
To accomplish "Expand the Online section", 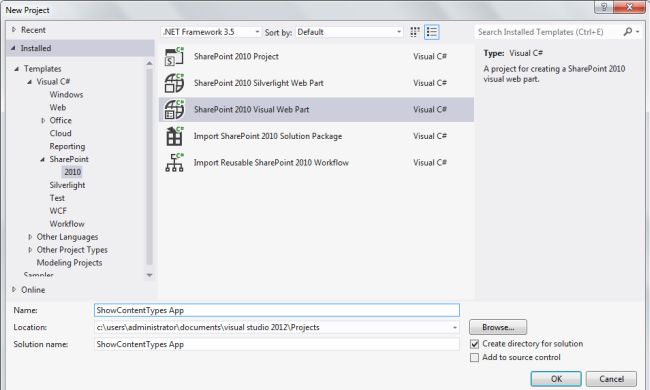I will (14, 290).
